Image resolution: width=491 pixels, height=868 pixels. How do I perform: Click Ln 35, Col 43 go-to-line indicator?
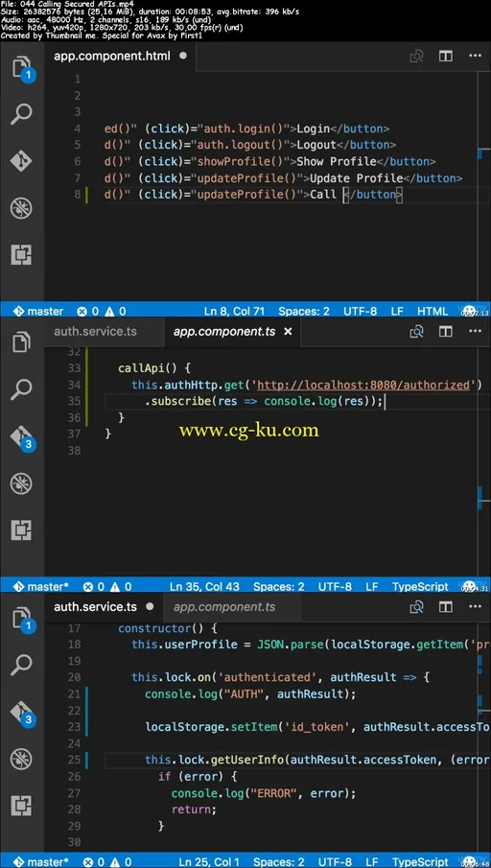205,586
